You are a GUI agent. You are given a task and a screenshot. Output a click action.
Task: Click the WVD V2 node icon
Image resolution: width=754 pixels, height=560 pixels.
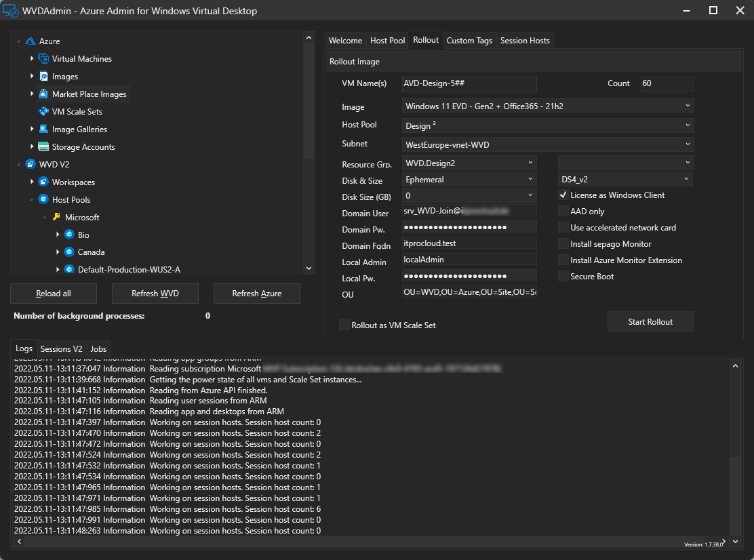tap(31, 164)
